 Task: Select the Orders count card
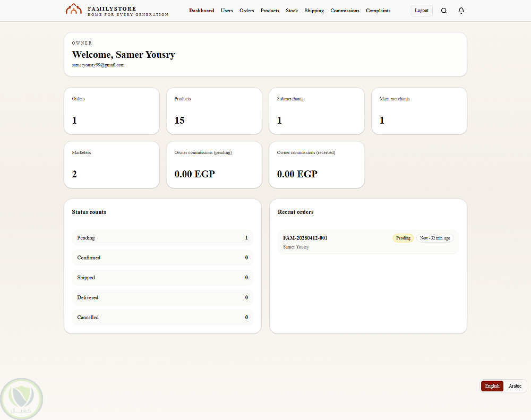112,111
